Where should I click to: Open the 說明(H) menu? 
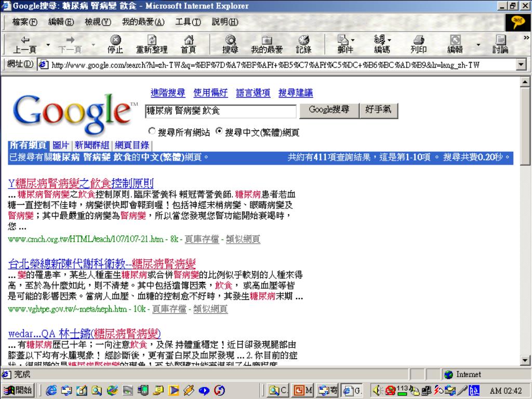[x=225, y=22]
